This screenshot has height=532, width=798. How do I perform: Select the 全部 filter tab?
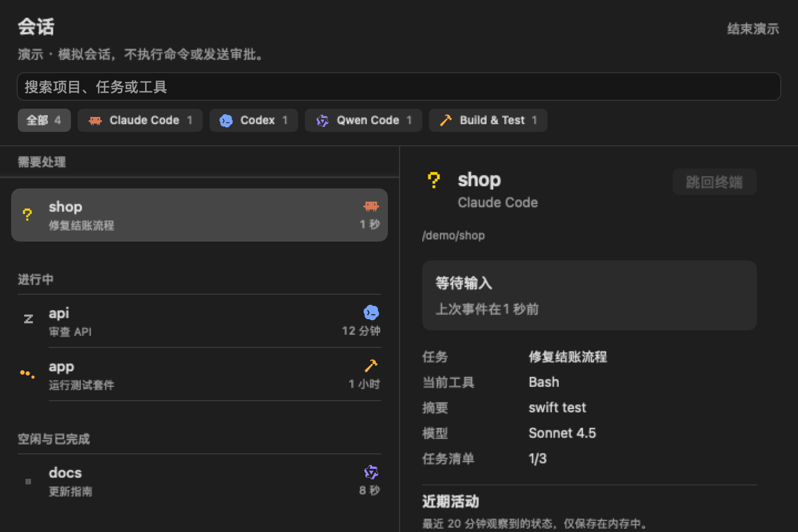(44, 120)
